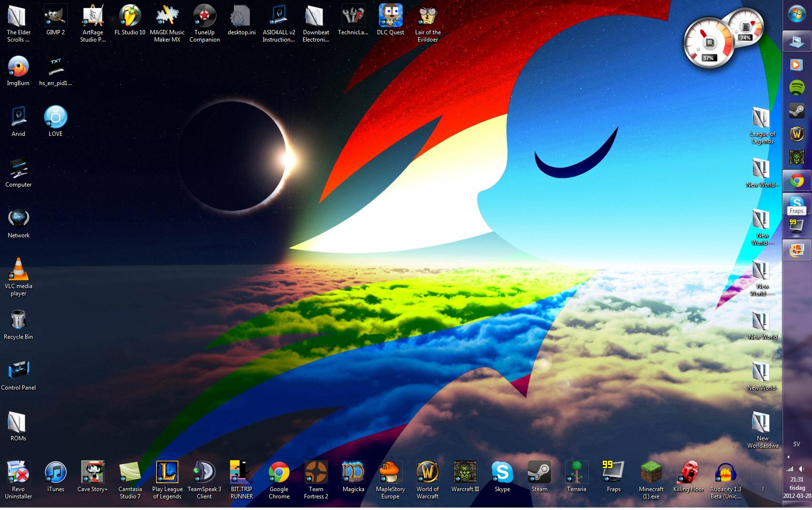The image size is (812, 510).
Task: Open the Control Panel icon
Action: (x=18, y=375)
